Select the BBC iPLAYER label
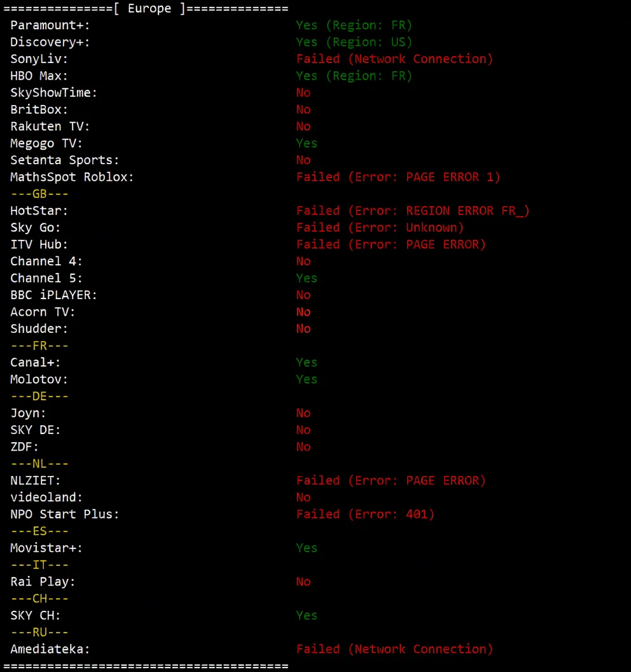Viewport: 631px width, 672px height. (53, 295)
